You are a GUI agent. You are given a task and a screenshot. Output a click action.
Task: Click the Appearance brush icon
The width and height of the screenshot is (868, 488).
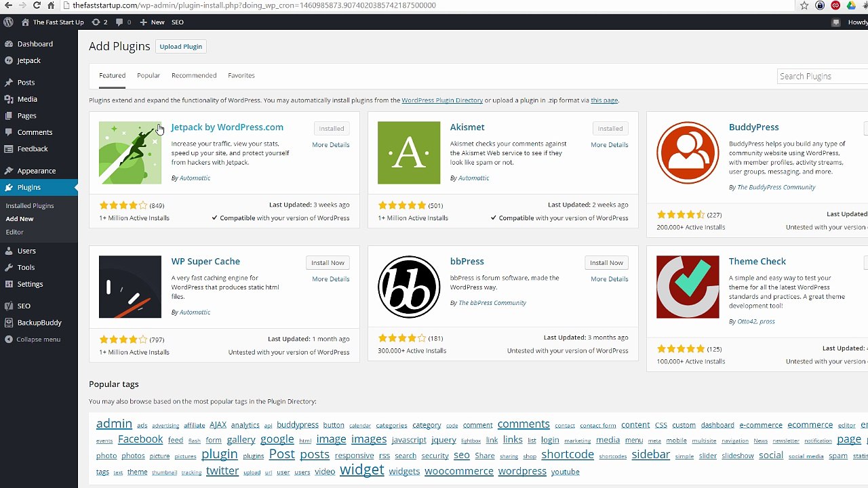[x=9, y=171]
